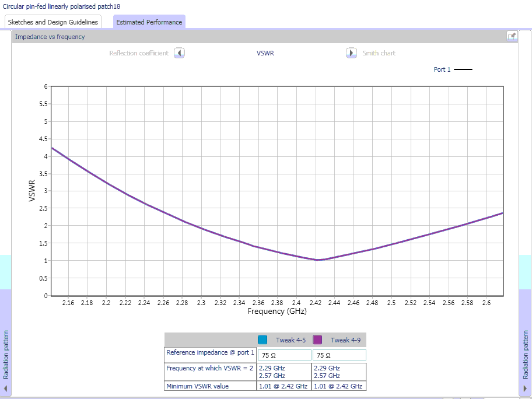Click the blue Tweak 4-5 color swatch
The width and height of the screenshot is (532, 399).
pos(262,340)
